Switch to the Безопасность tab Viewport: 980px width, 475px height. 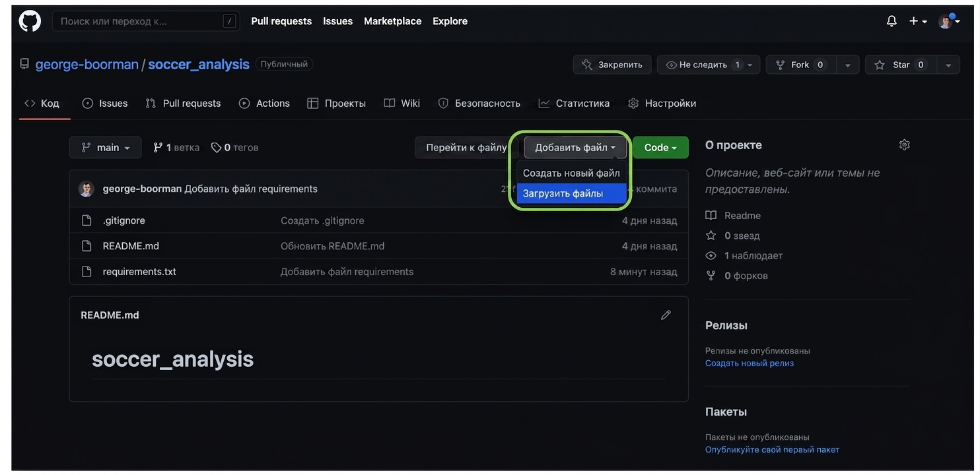[x=479, y=103]
